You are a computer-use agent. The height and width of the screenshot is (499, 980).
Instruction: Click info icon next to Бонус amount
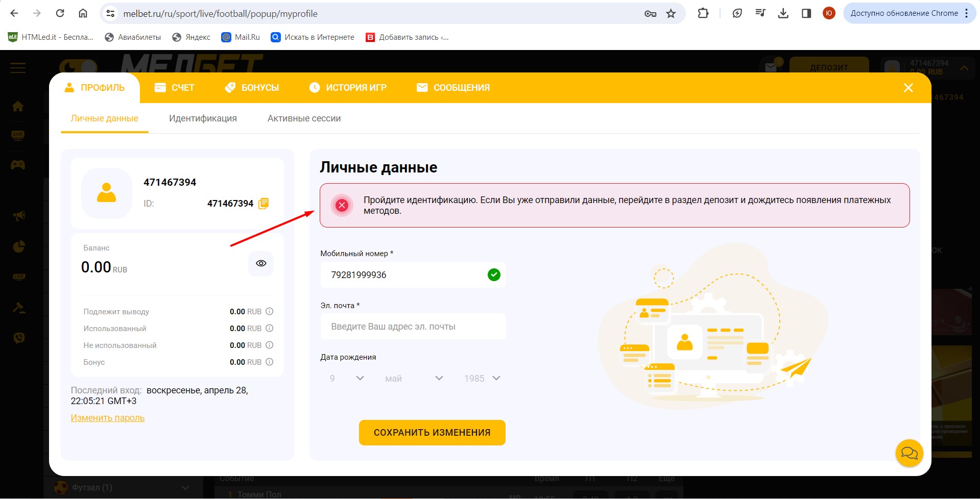(x=270, y=362)
